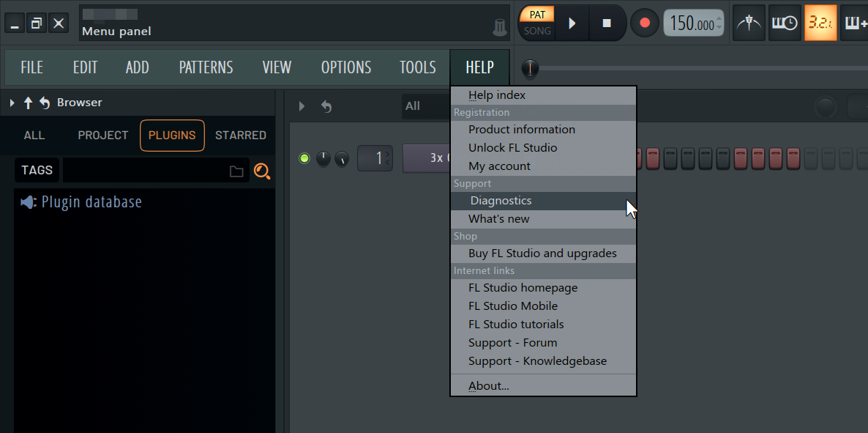Expand the Browser options menu arrow

pyautogui.click(x=12, y=103)
